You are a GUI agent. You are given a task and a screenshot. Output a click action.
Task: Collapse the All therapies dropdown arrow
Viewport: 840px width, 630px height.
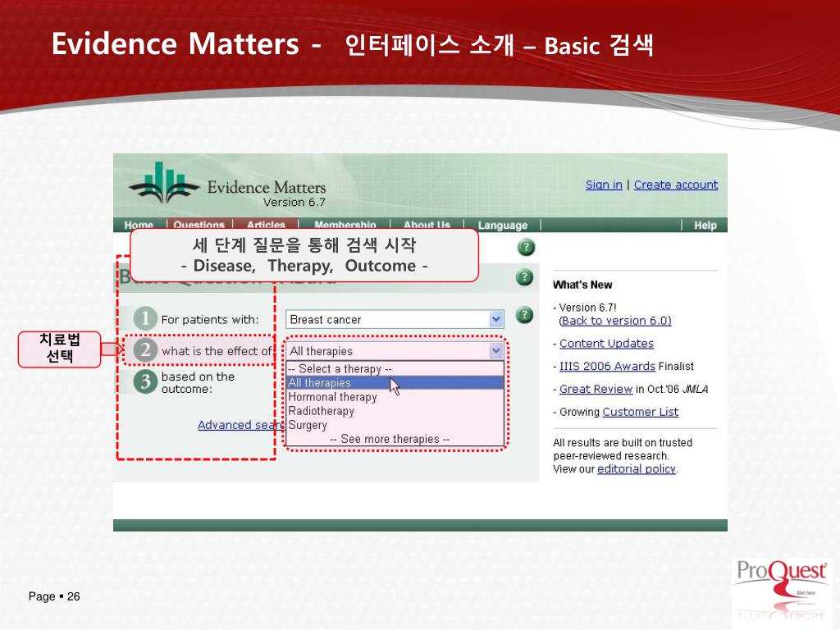[x=496, y=351]
